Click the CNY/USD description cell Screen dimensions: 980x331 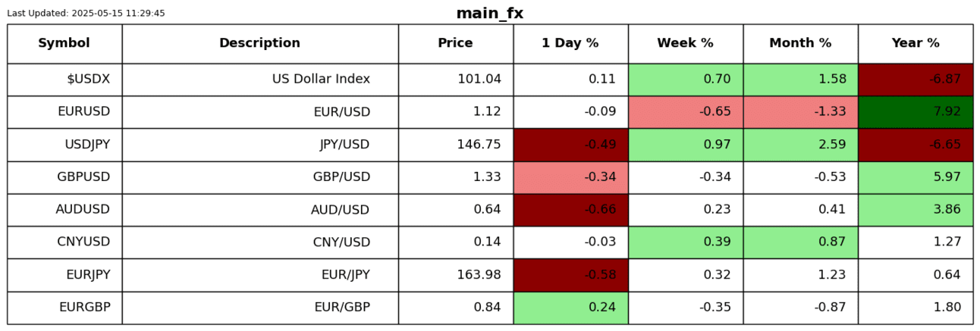tap(259, 242)
